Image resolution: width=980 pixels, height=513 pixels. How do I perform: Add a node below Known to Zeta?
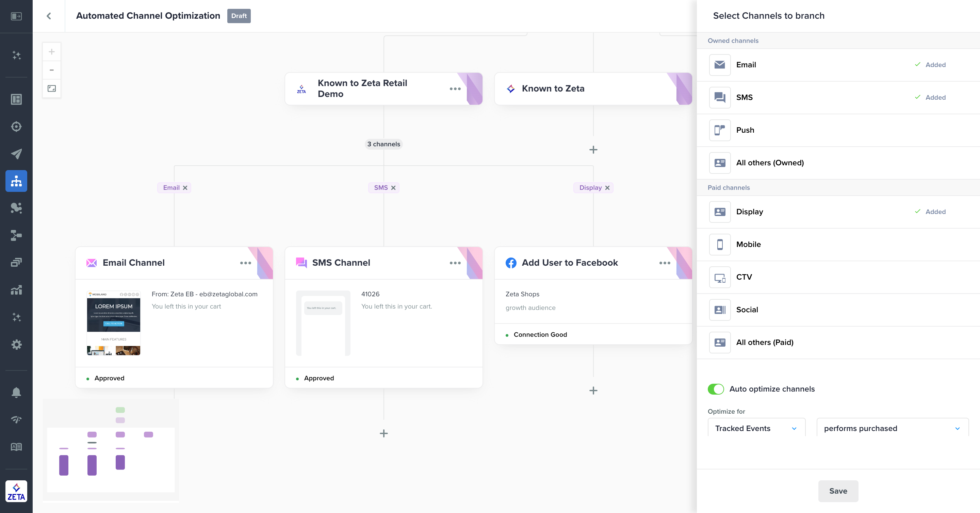[593, 150]
